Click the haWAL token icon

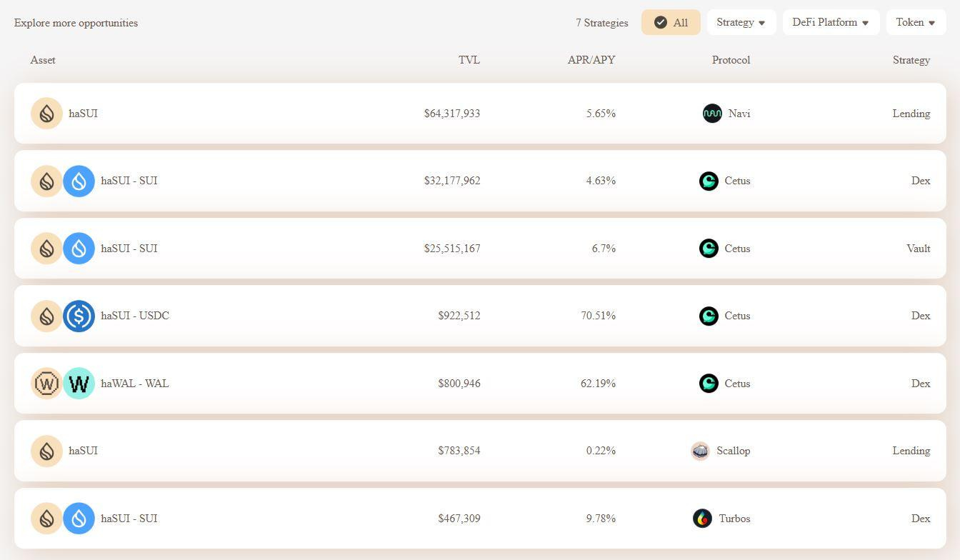tap(46, 384)
